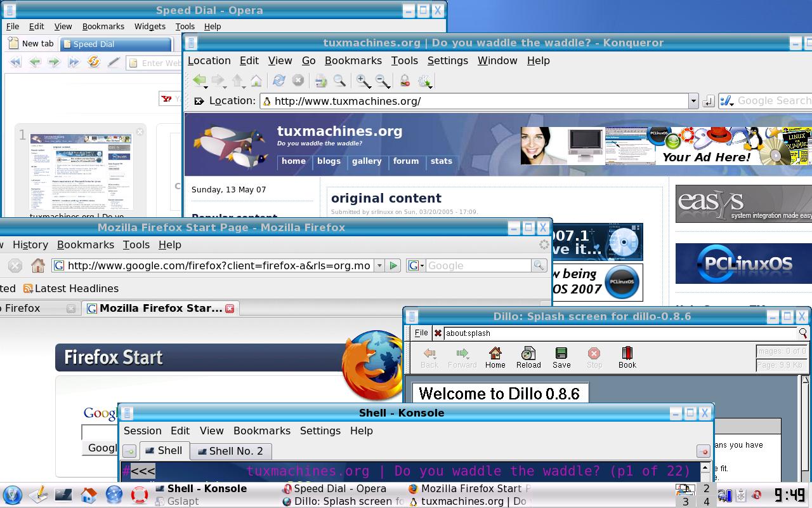812x508 pixels.
Task: Click Opera's Back arrow icon
Action: click(x=35, y=62)
